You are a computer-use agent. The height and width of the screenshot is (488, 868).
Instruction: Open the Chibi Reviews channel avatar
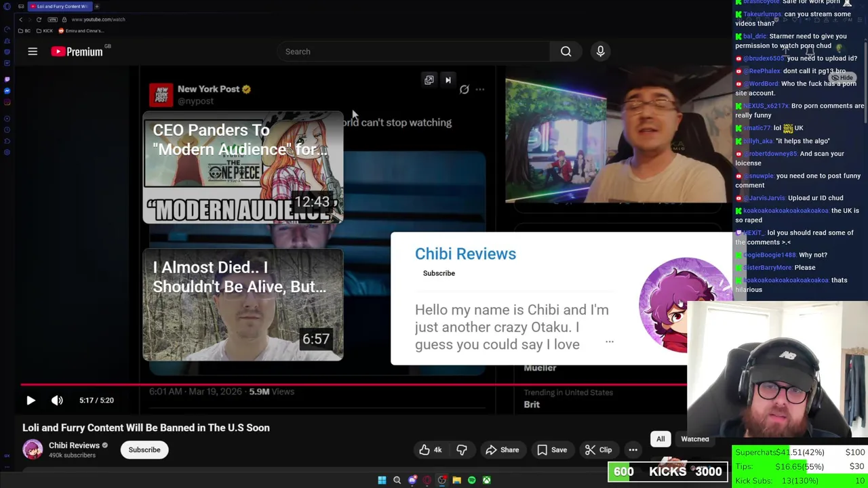pyautogui.click(x=33, y=449)
